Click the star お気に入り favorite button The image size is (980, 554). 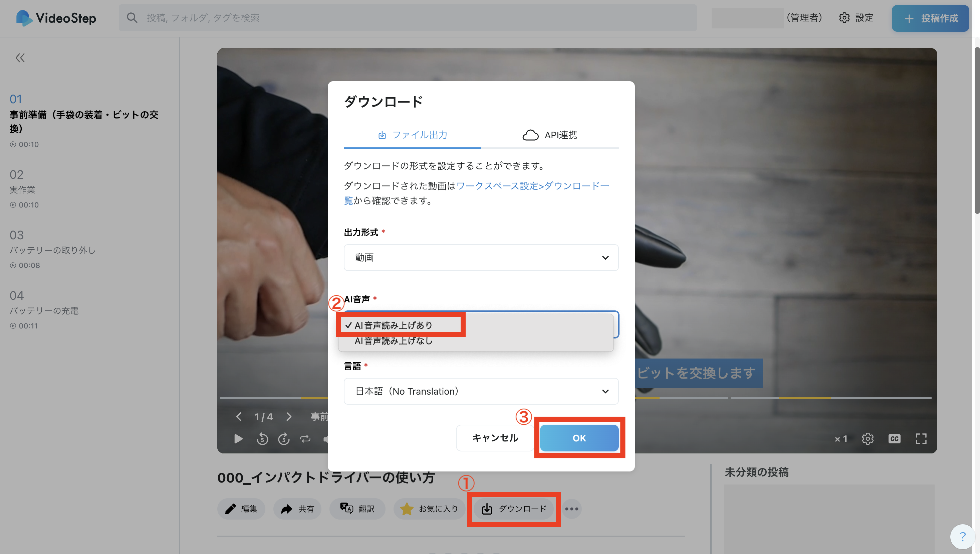tap(429, 509)
